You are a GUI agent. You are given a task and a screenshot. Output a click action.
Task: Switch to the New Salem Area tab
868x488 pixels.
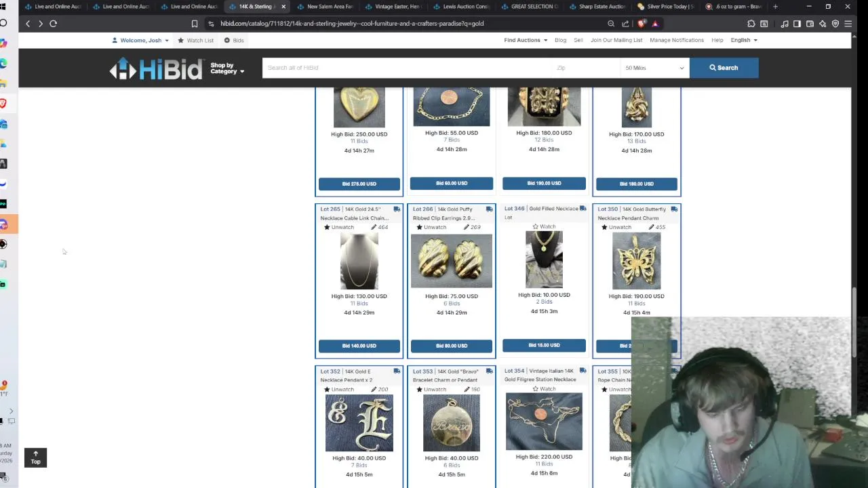[325, 7]
